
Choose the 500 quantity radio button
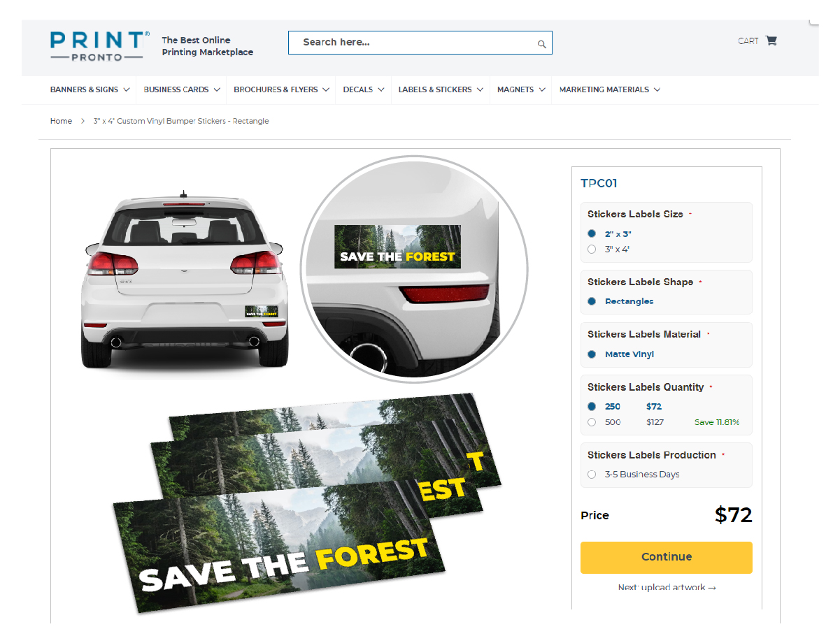(592, 422)
